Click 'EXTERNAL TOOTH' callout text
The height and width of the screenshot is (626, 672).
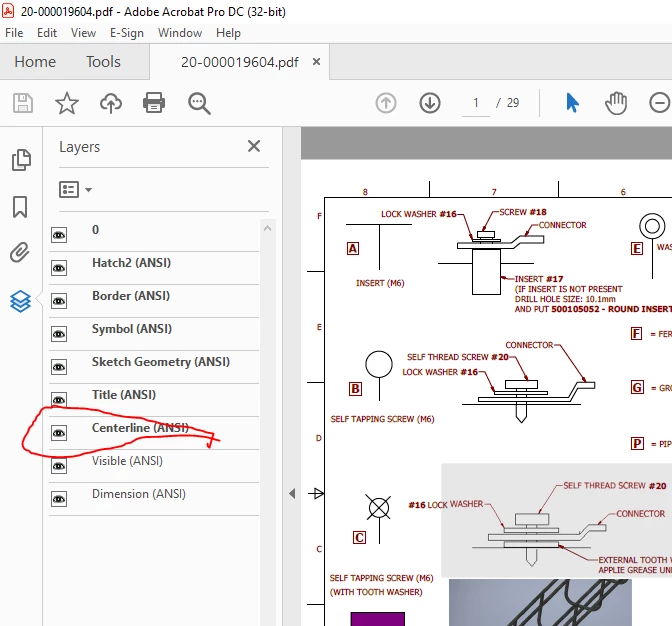pyautogui.click(x=633, y=560)
